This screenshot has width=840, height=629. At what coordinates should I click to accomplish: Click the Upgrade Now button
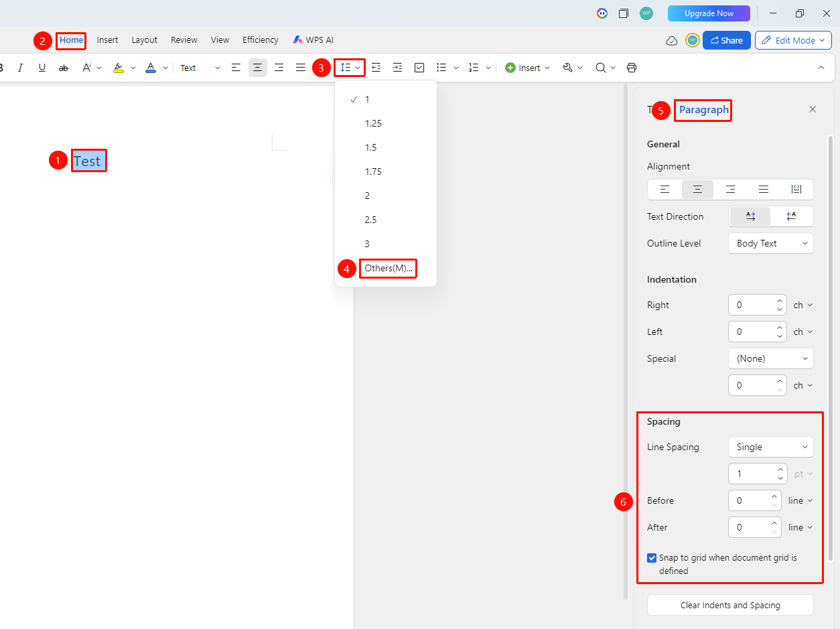tap(709, 13)
